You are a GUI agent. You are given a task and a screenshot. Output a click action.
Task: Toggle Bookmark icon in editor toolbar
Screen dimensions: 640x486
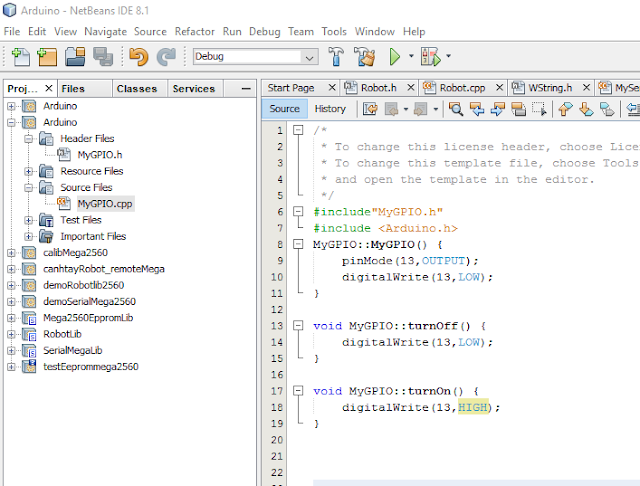coord(607,109)
